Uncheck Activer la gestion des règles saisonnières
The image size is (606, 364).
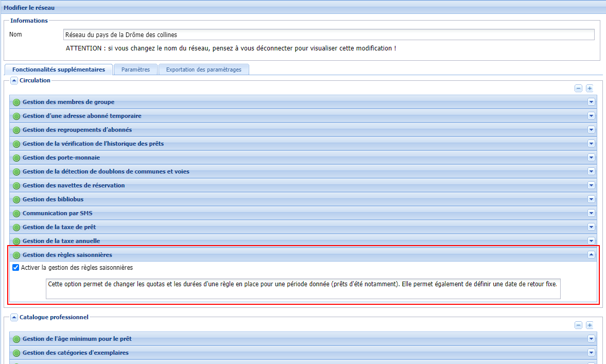point(15,268)
